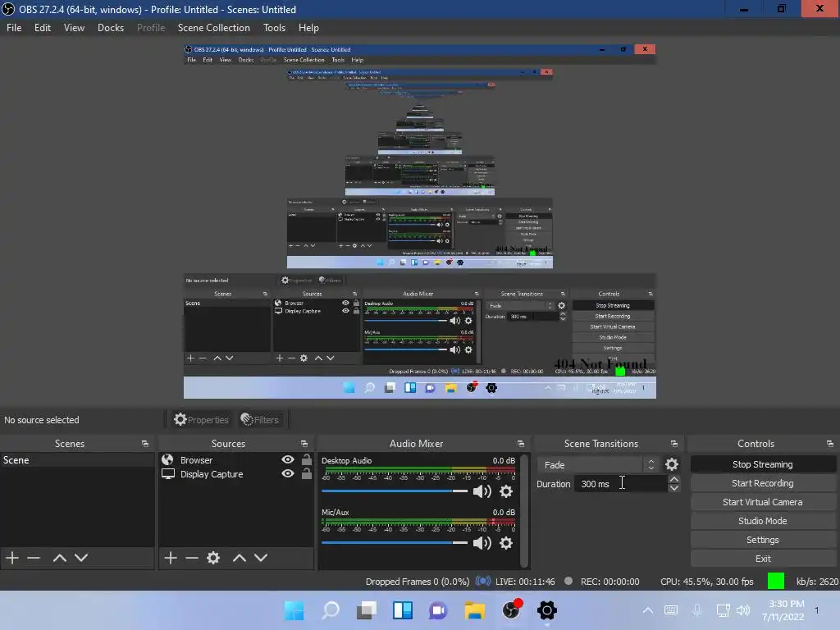Click Start Virtual Camera button
The image size is (840, 630).
[762, 502]
